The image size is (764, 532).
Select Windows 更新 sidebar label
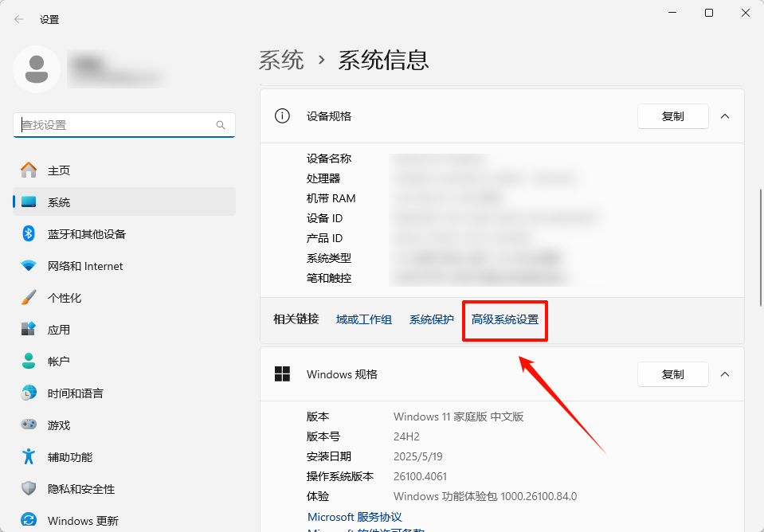pyautogui.click(x=83, y=521)
